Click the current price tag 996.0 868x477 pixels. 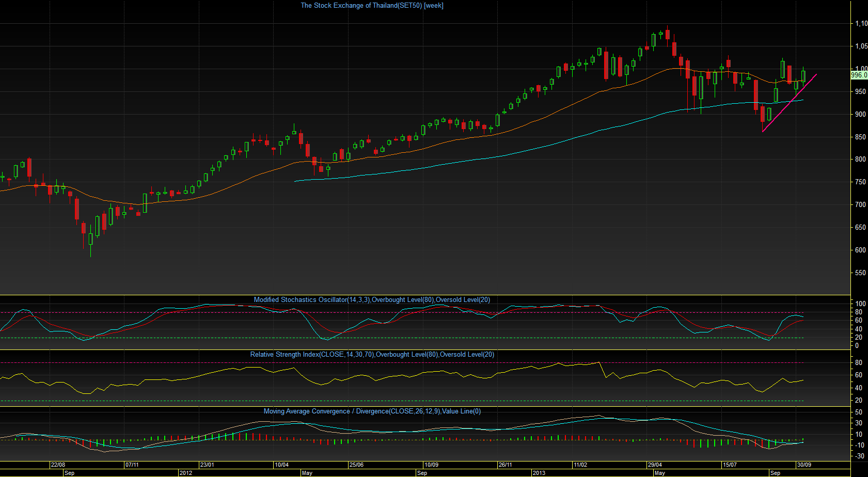tap(859, 75)
